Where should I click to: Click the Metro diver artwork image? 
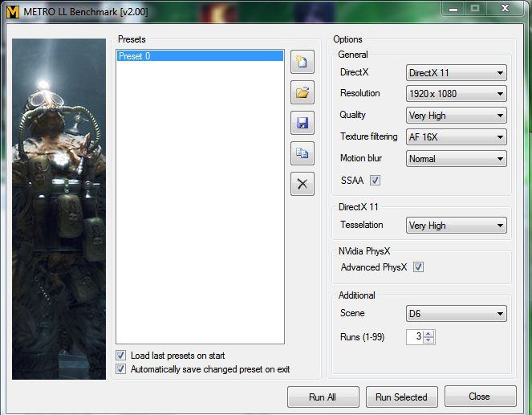(x=59, y=209)
